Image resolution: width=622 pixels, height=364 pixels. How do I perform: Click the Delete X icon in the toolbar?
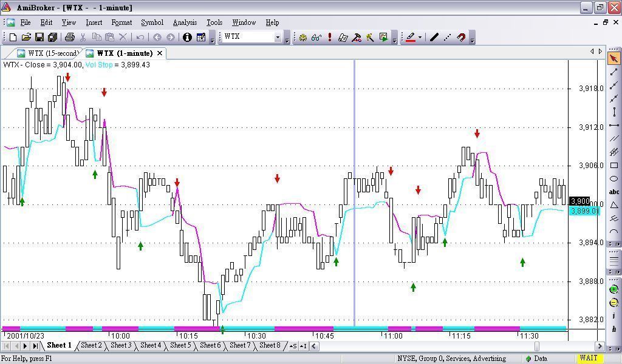click(123, 37)
